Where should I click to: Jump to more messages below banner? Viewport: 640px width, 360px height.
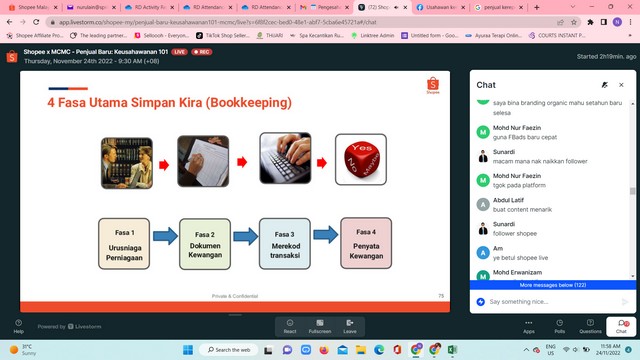tap(553, 285)
